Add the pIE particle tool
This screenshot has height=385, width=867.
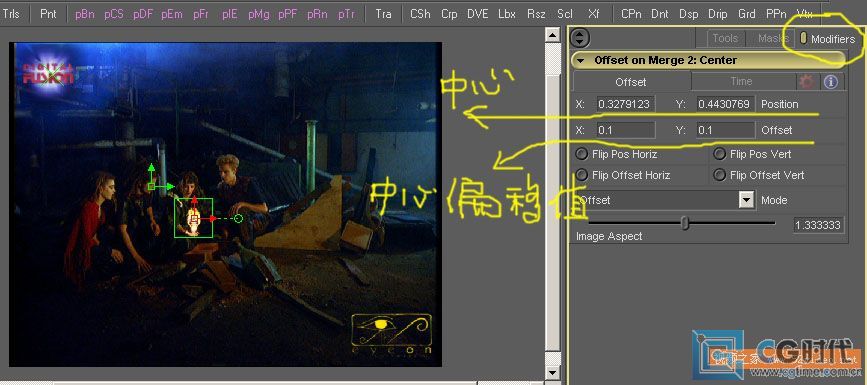pos(230,14)
